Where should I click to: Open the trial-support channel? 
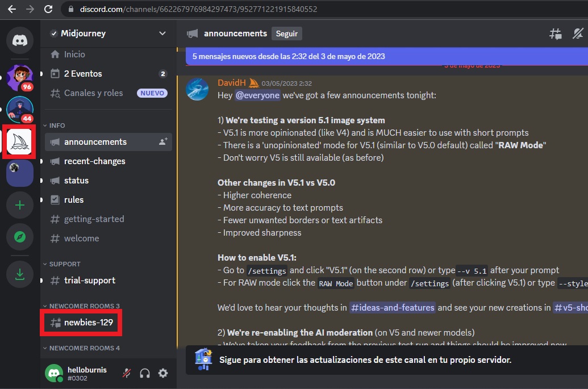click(x=109, y=281)
